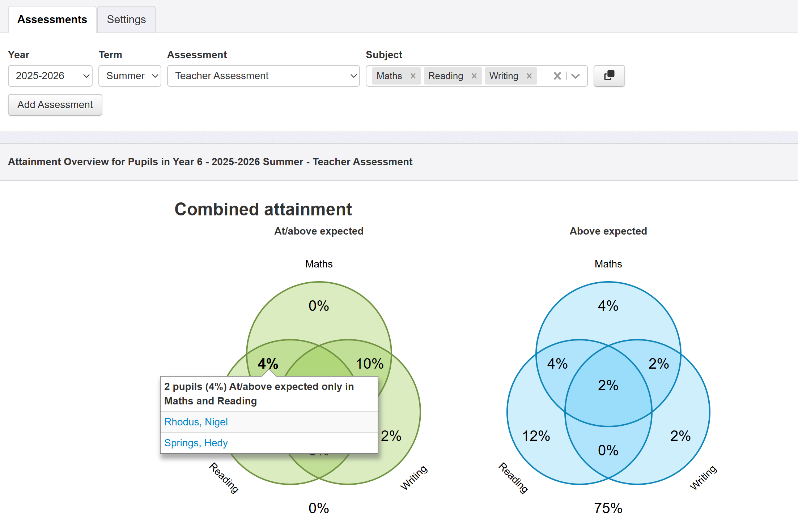Open the Summer term dropdown
This screenshot has width=798, height=532.
[130, 76]
